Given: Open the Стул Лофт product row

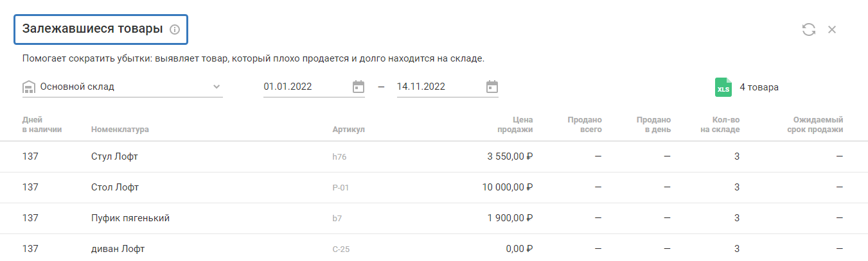Looking at the screenshot, I should point(115,156).
